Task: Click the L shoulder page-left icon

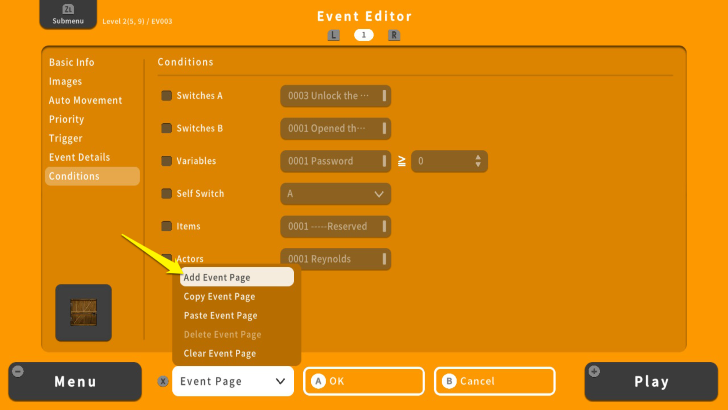Action: 333,35
